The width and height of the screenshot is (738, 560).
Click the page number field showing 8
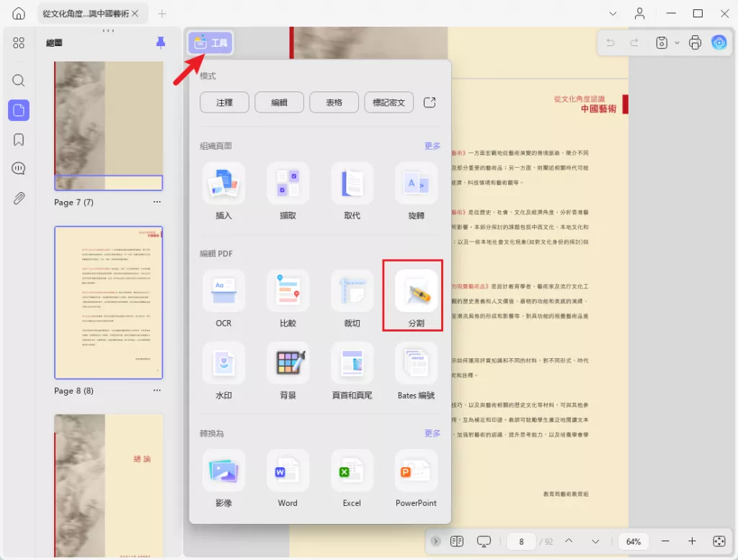(x=521, y=541)
